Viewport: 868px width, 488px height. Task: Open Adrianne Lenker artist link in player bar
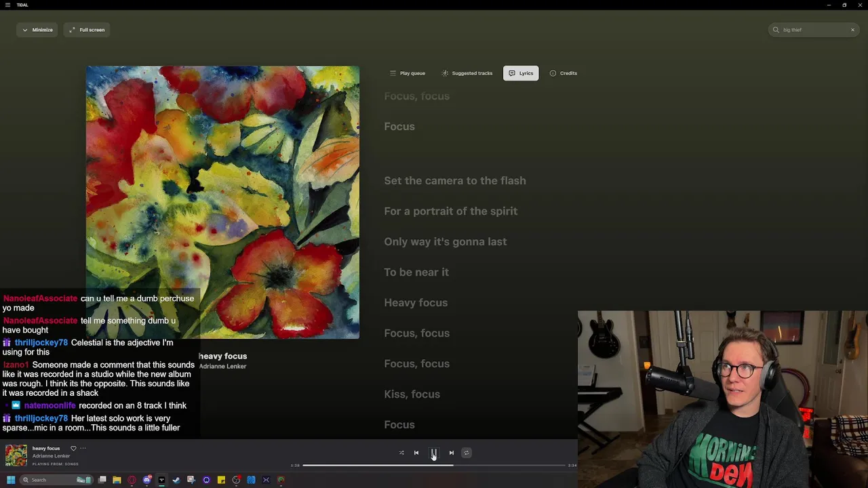point(51,456)
